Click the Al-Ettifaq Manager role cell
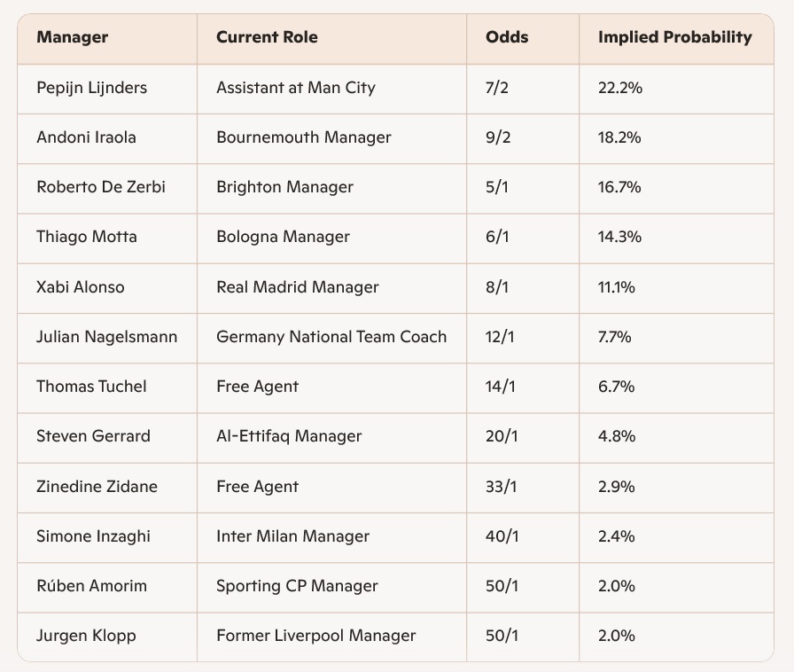The height and width of the screenshot is (672, 794). tap(289, 436)
